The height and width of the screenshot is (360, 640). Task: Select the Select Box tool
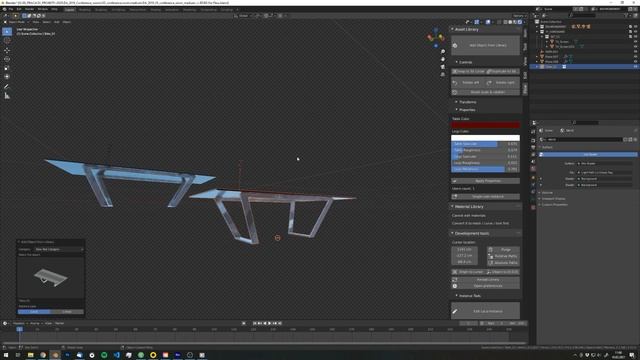(x=7, y=31)
